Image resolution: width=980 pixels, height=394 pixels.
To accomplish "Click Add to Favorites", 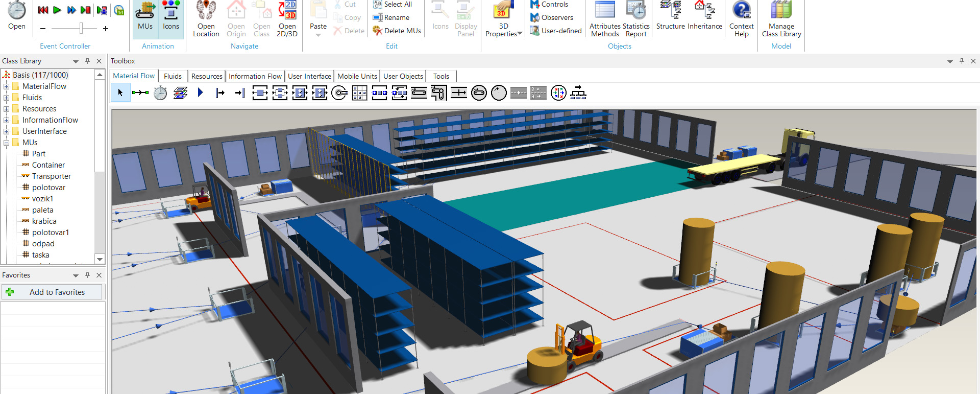I will [x=52, y=292].
